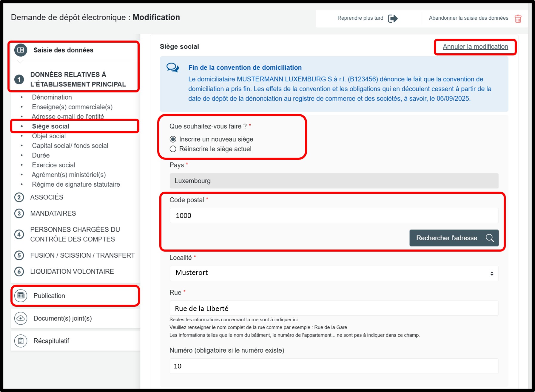Click the Document(s) joint(s) cloud icon

(x=21, y=318)
